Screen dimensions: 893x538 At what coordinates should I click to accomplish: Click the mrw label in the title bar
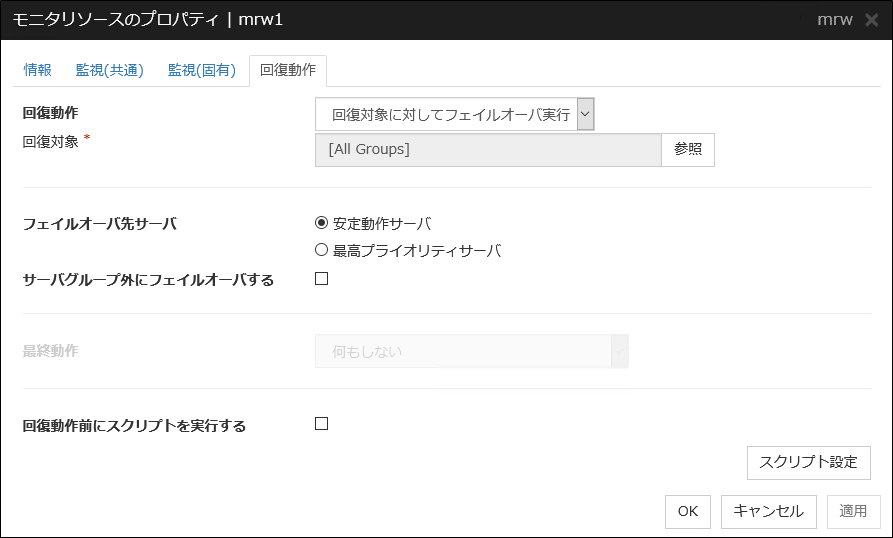click(835, 20)
